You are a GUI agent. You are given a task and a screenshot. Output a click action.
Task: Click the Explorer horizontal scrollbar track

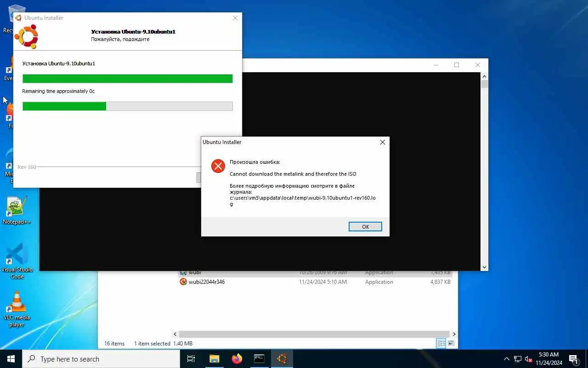pyautogui.click(x=315, y=334)
